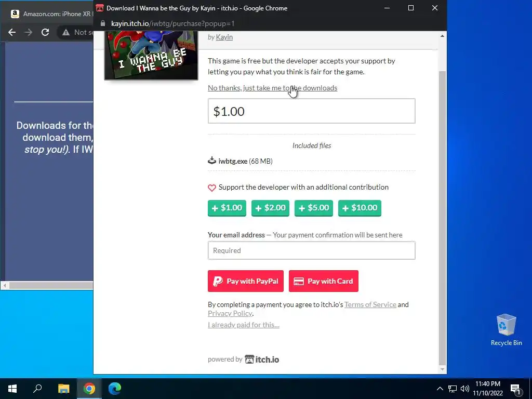Open the notification center icon

click(x=515, y=389)
